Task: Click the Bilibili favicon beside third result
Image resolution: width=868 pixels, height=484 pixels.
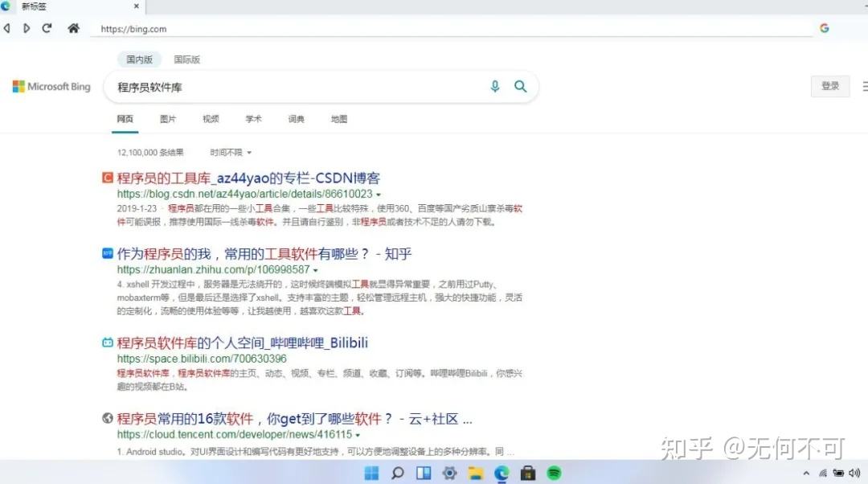Action: point(108,342)
